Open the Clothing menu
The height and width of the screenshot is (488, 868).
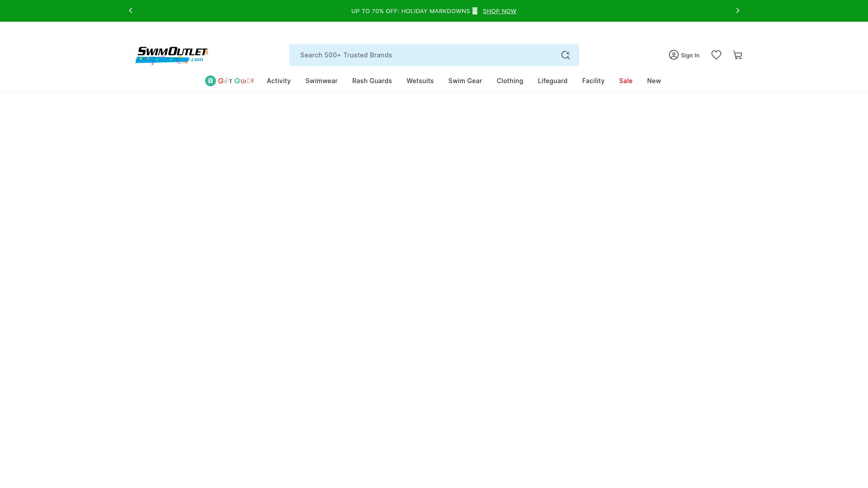coord(510,81)
